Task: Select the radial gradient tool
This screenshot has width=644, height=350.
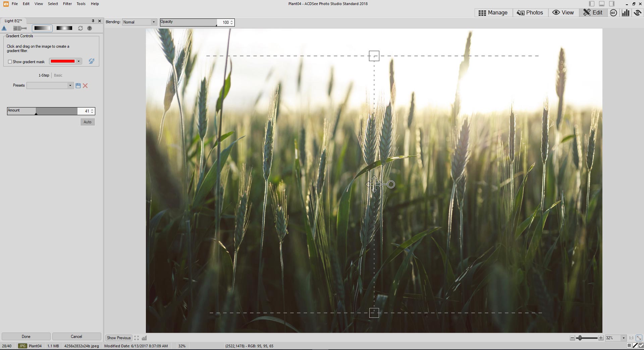Action: (64, 28)
